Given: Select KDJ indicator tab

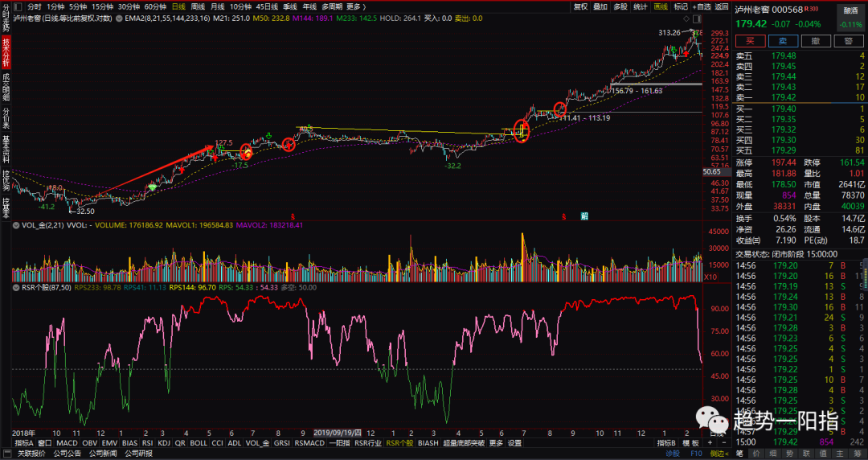Looking at the screenshot, I should (164, 443).
